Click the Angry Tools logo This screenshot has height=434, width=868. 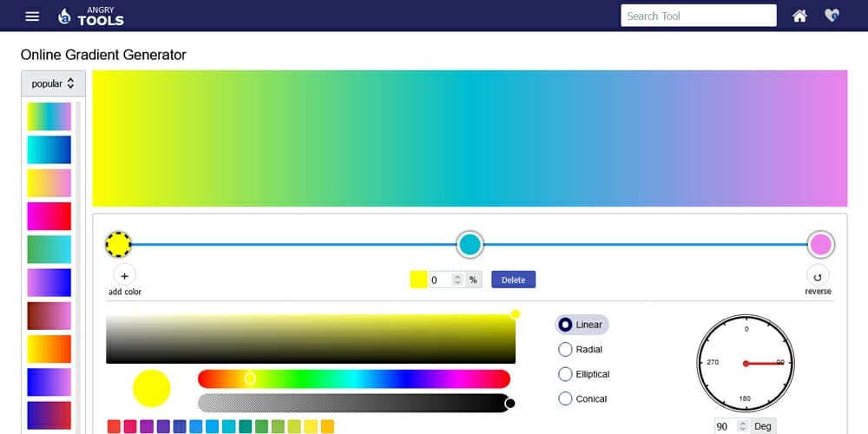pos(91,16)
